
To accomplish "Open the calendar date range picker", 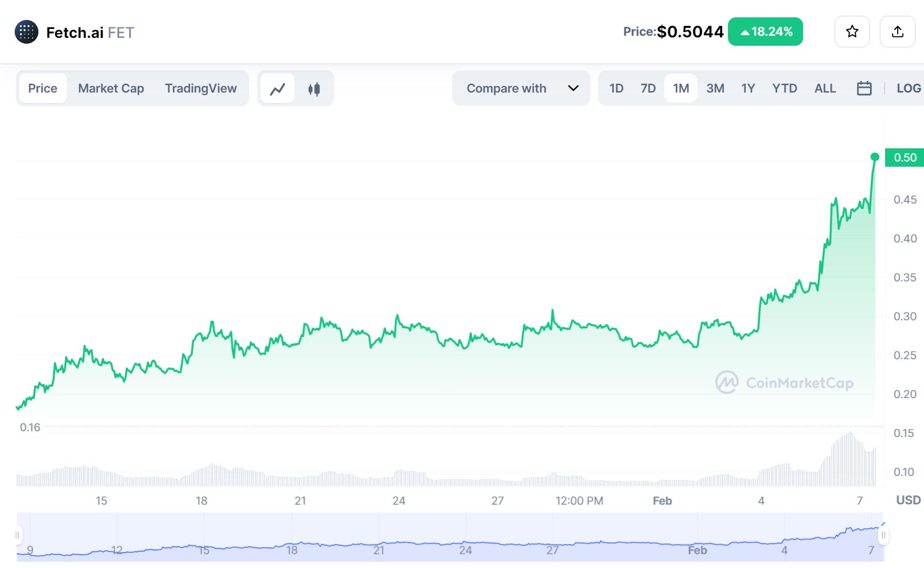I will [x=864, y=88].
